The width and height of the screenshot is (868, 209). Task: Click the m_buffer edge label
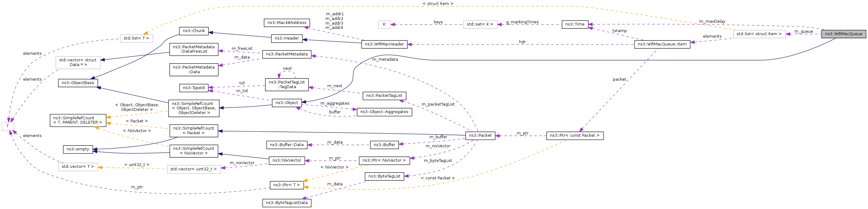[438, 137]
